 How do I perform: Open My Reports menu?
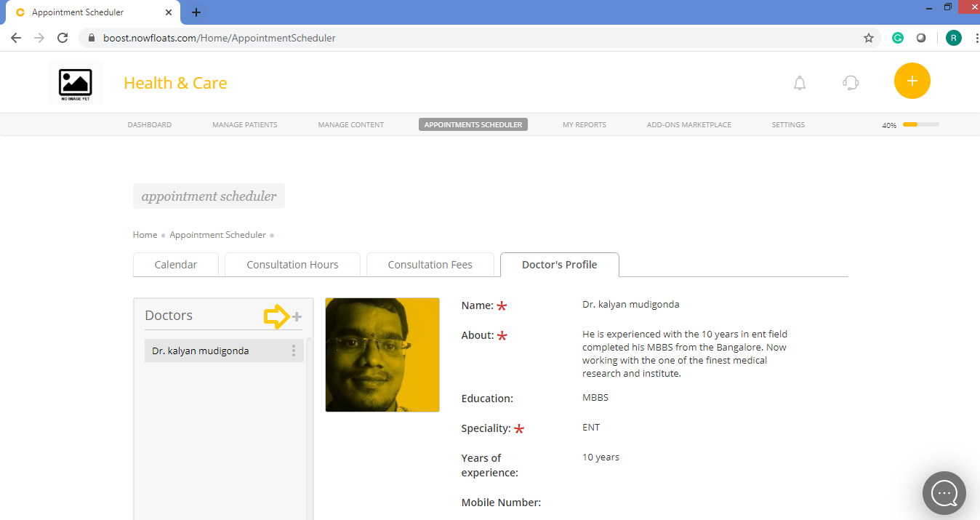[585, 125]
